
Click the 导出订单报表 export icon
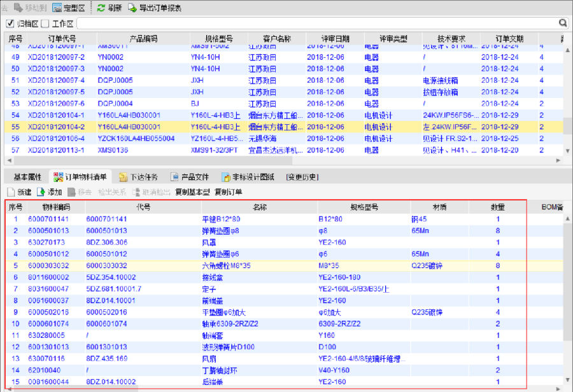(132, 8)
